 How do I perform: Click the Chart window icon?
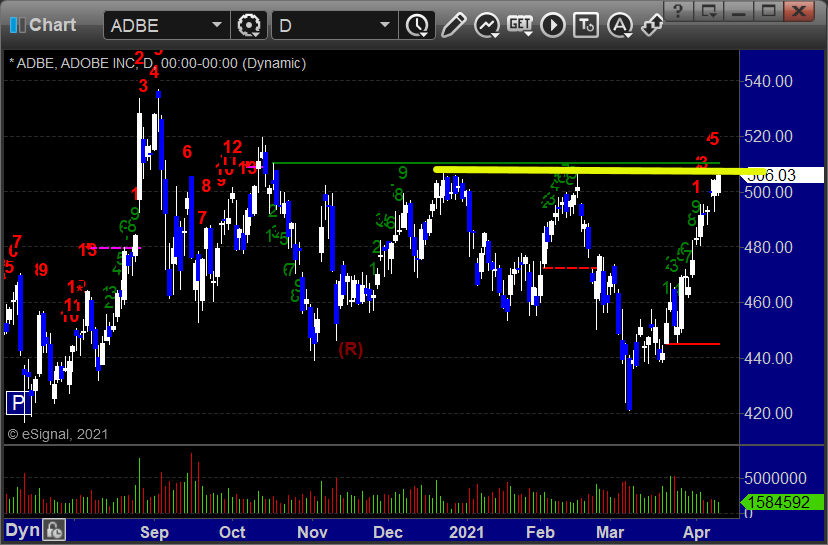(x=17, y=25)
